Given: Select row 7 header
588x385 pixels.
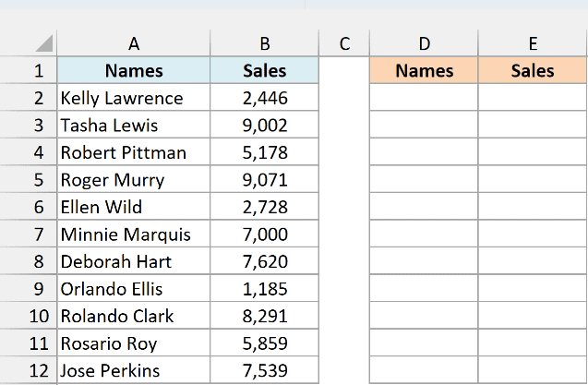Looking at the screenshot, I should tap(29, 234).
